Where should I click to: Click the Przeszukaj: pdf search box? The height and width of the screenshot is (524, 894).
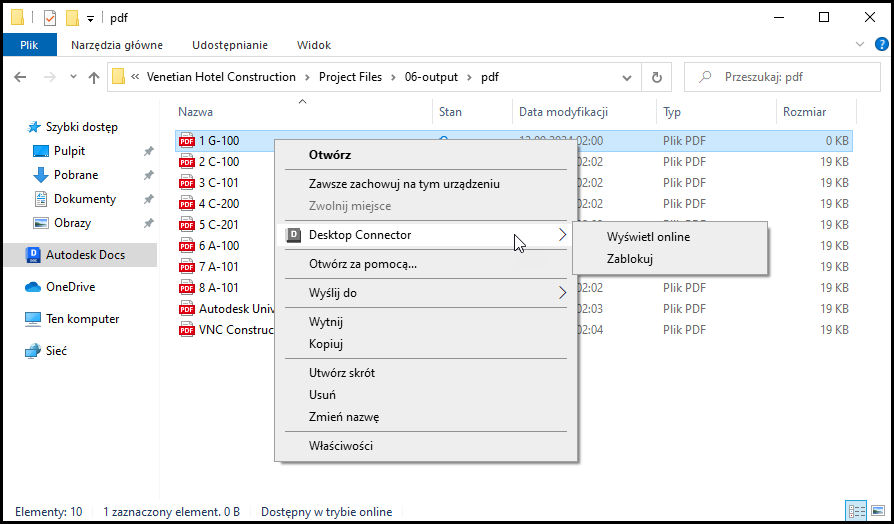(x=782, y=77)
